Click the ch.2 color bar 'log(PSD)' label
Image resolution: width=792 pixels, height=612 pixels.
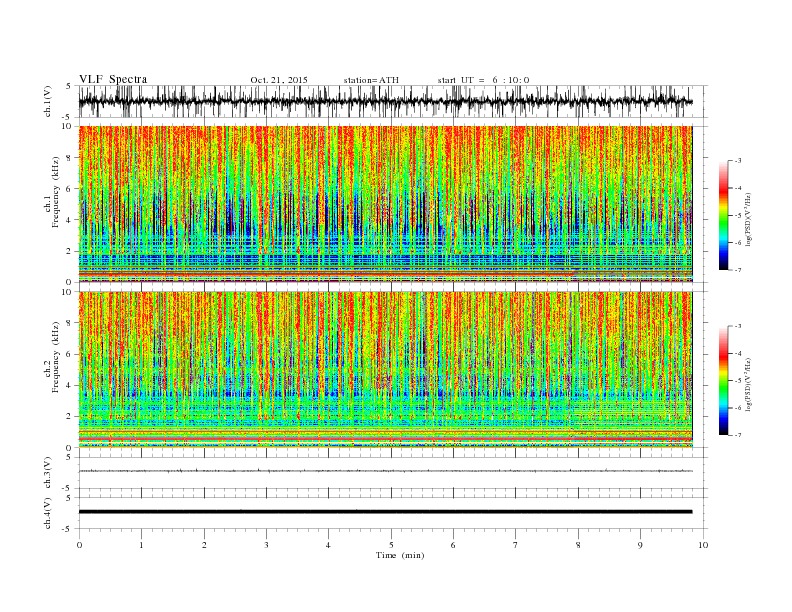(x=750, y=384)
